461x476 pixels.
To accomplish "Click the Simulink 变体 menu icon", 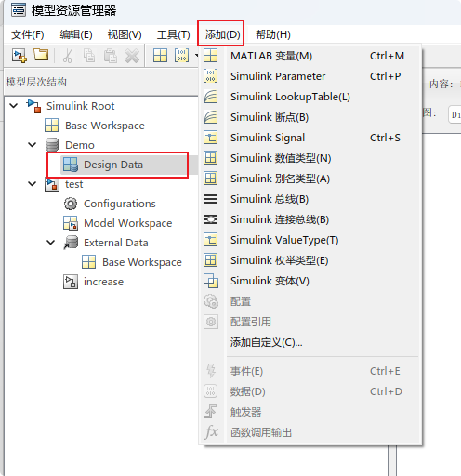I will tap(211, 281).
